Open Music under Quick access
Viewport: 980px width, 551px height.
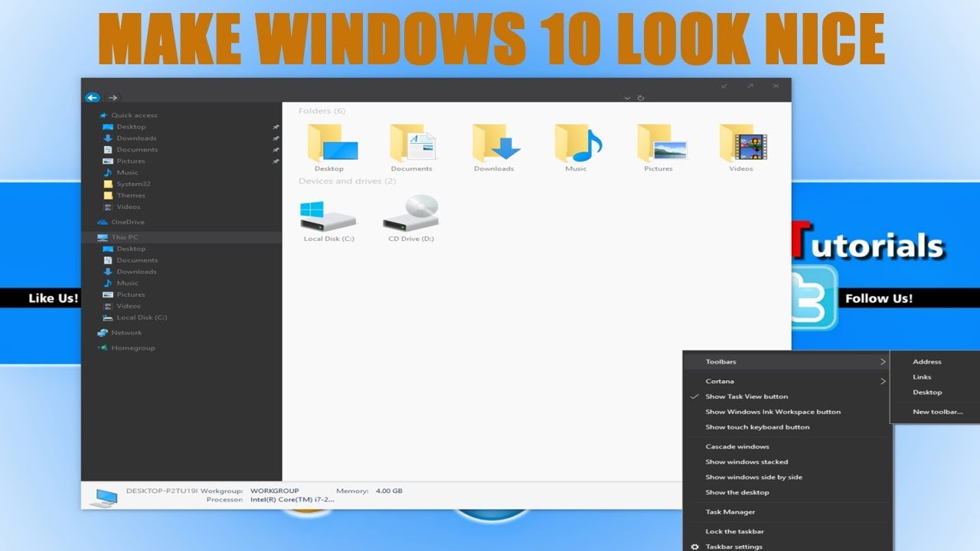coord(127,173)
